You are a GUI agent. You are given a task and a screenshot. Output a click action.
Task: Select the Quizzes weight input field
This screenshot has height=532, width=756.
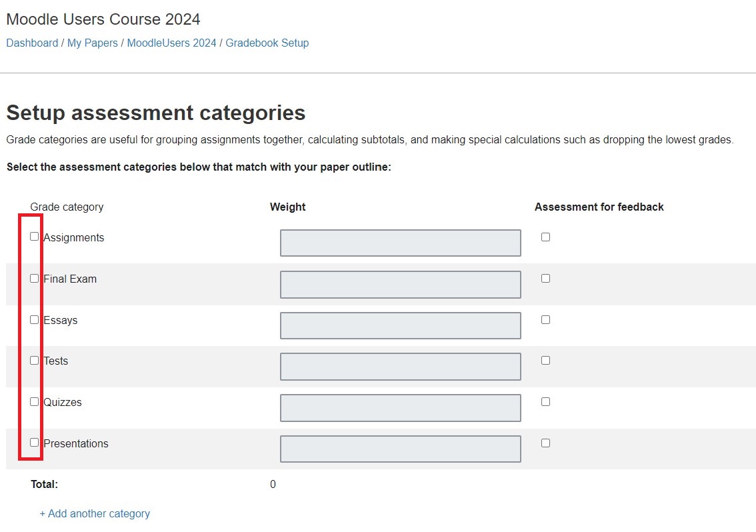400,408
